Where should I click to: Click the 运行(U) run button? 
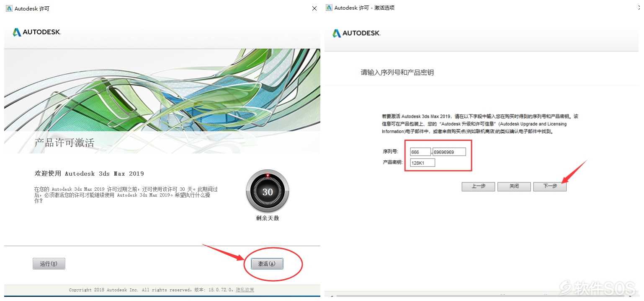[49, 264]
